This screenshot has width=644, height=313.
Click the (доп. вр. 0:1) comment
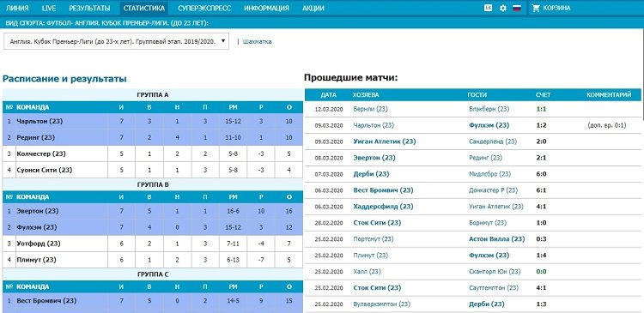[x=607, y=125]
